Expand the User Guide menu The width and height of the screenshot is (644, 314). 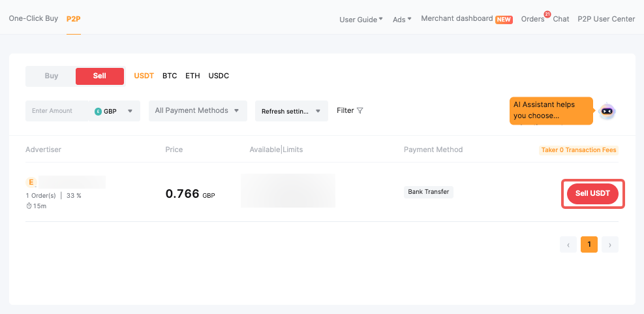click(x=361, y=20)
